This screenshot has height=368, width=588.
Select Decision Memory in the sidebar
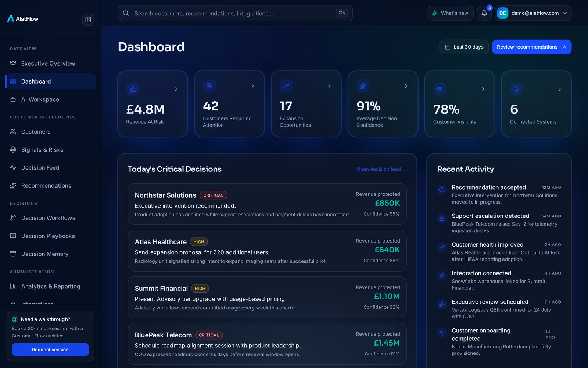point(50,254)
